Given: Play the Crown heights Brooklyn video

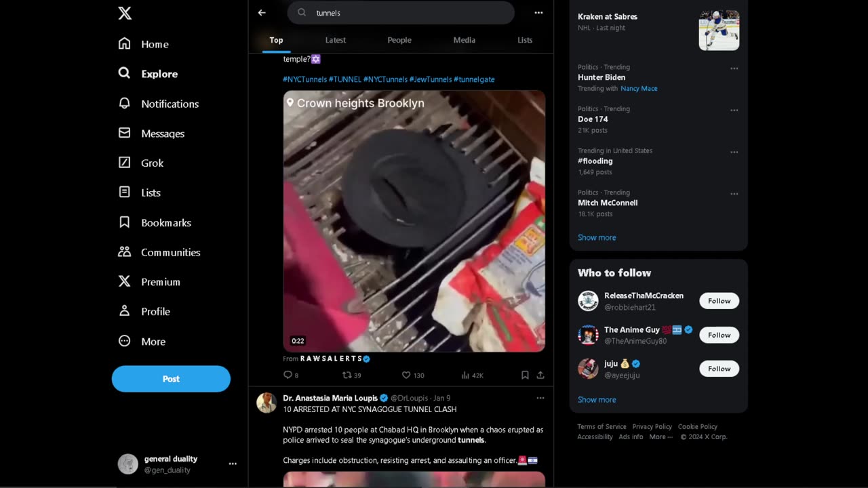Looking at the screenshot, I should (414, 221).
